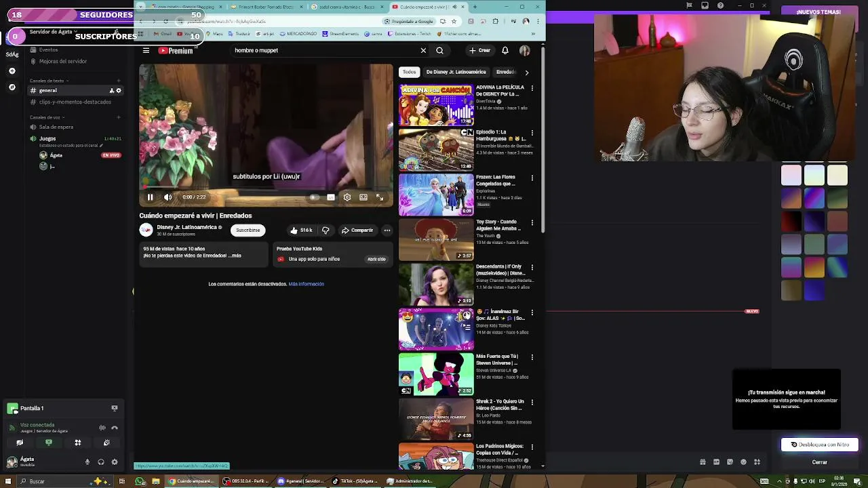Open YouTube account avatar menu
This screenshot has height=488, width=868.
coord(524,50)
